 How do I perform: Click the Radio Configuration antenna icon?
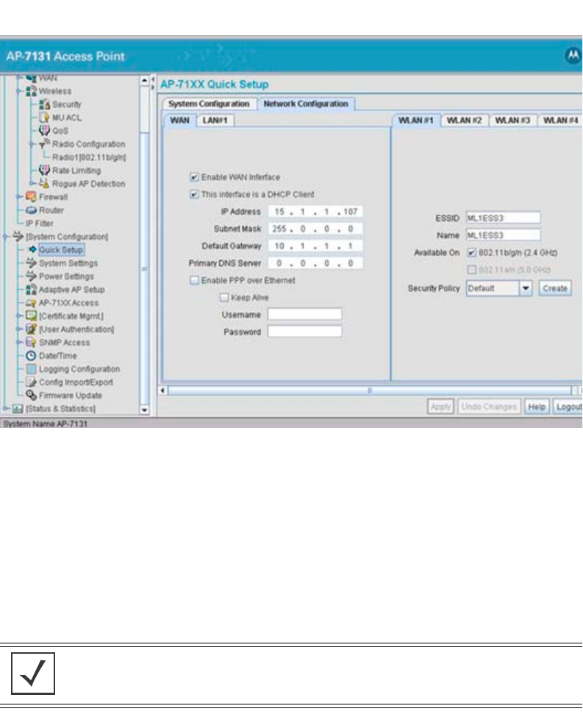coord(45,143)
